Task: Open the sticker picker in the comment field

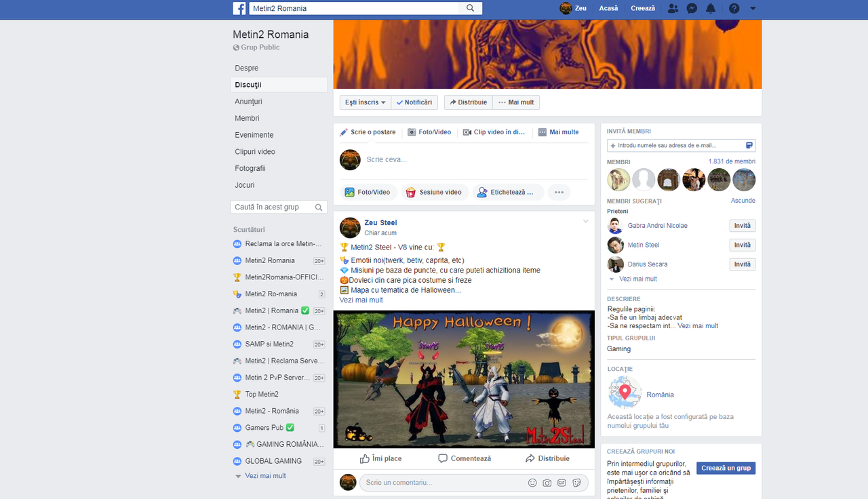Action: pyautogui.click(x=577, y=482)
